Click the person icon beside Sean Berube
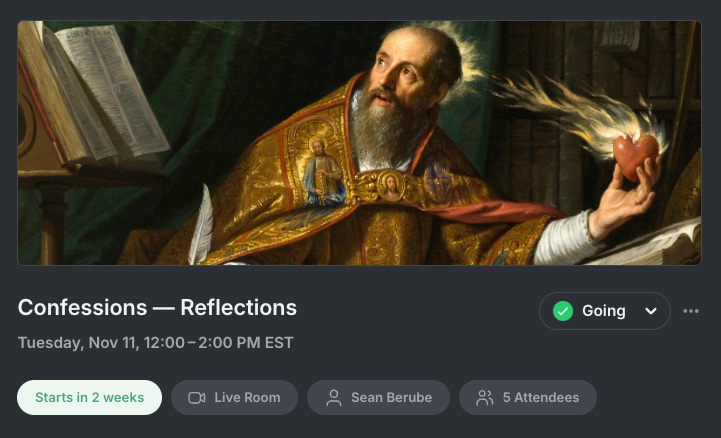This screenshot has height=438, width=721. coord(334,398)
